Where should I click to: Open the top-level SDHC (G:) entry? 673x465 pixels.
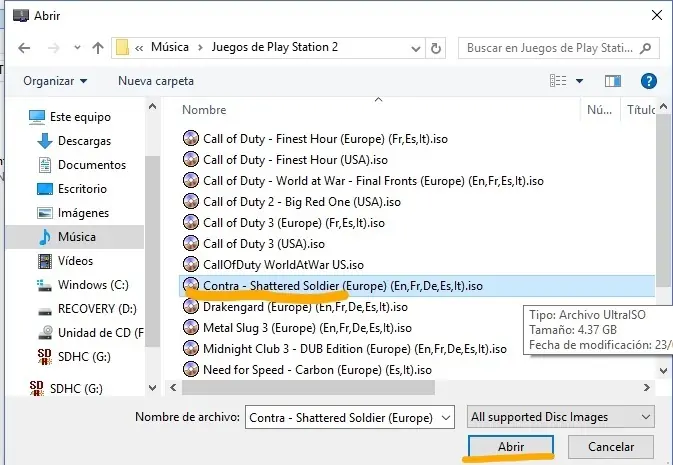(x=66, y=389)
